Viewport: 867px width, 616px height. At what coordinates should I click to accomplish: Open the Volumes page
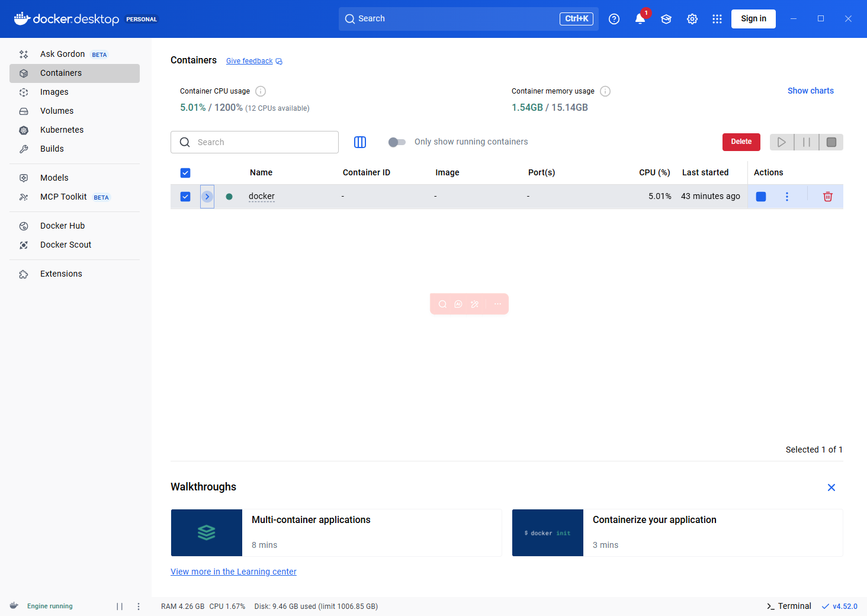pyautogui.click(x=75, y=111)
